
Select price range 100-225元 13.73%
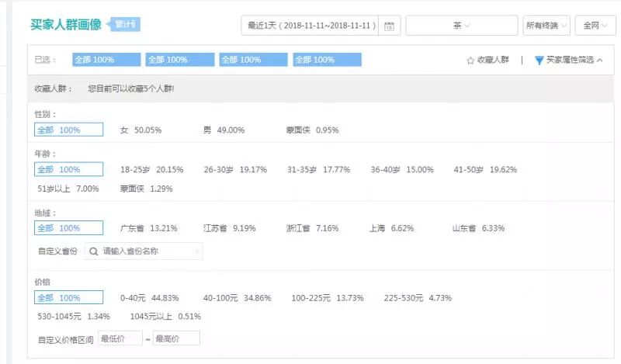click(x=328, y=298)
